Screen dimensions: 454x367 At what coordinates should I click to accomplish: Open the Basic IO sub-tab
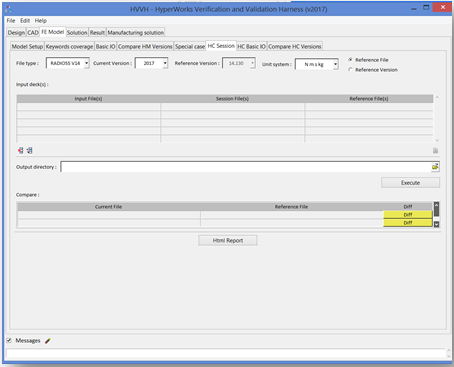[106, 46]
